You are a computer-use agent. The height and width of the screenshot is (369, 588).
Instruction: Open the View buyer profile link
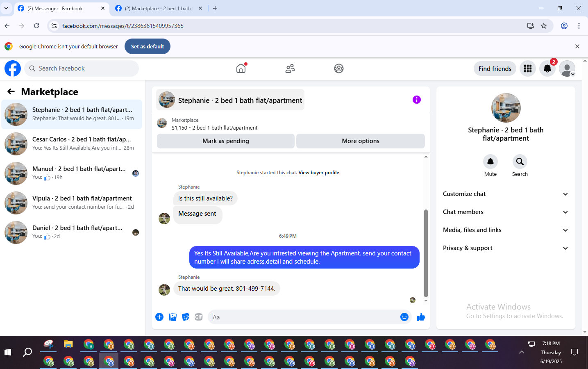(319, 173)
